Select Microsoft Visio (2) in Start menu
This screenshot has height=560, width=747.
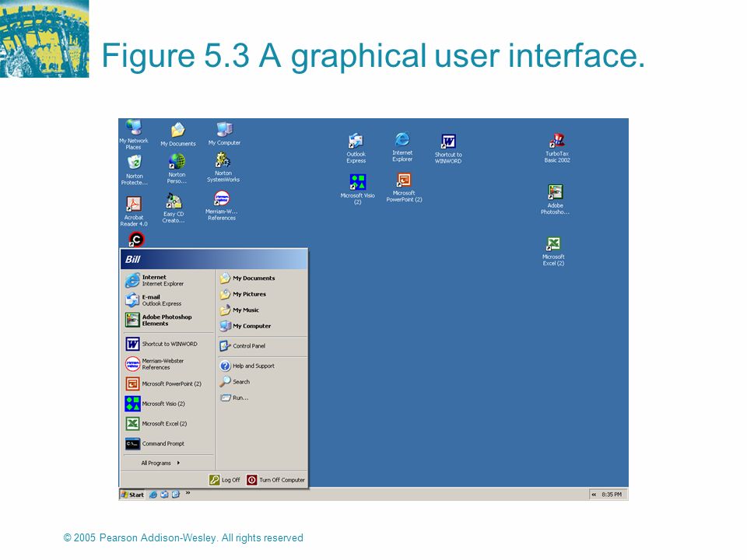click(168, 404)
